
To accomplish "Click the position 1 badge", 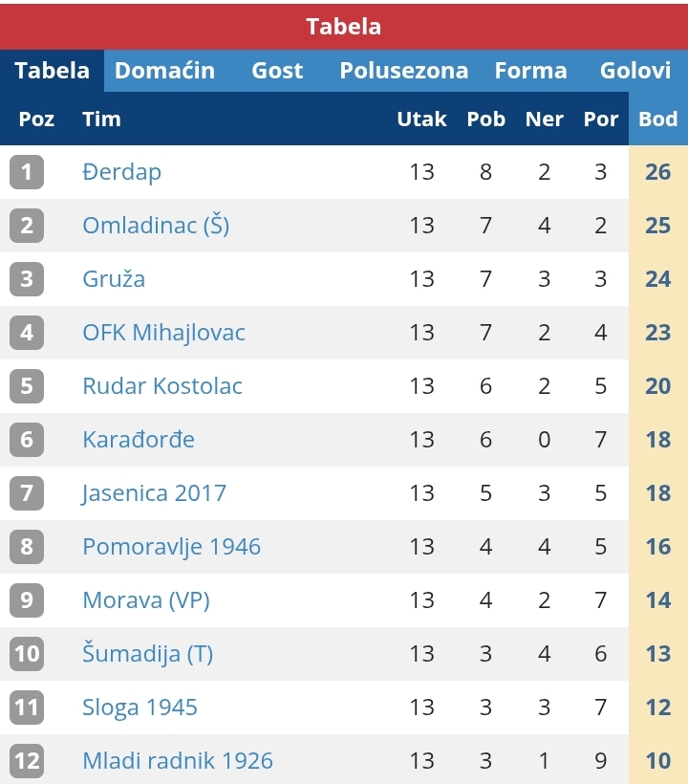I will (27, 172).
